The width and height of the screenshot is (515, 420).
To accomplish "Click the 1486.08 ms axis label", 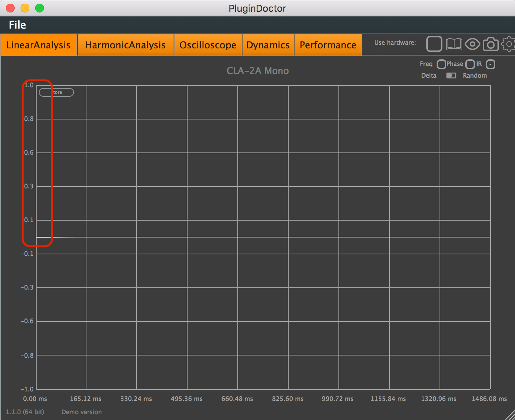I will 489,399.
